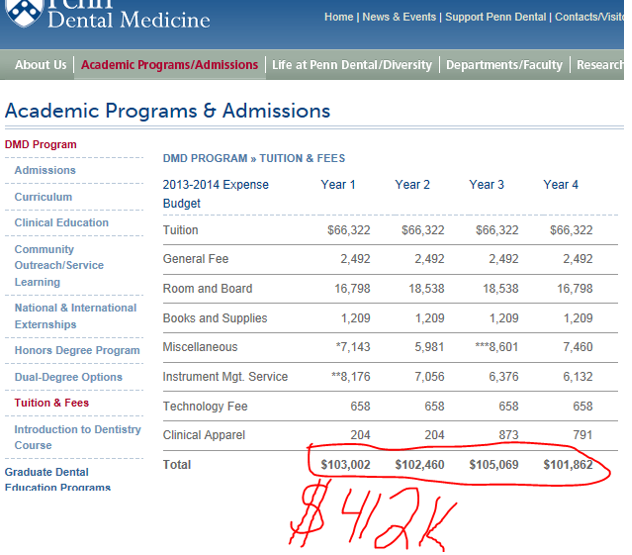
Task: Click Miscellaneous value ***8,601
Action: 497,347
